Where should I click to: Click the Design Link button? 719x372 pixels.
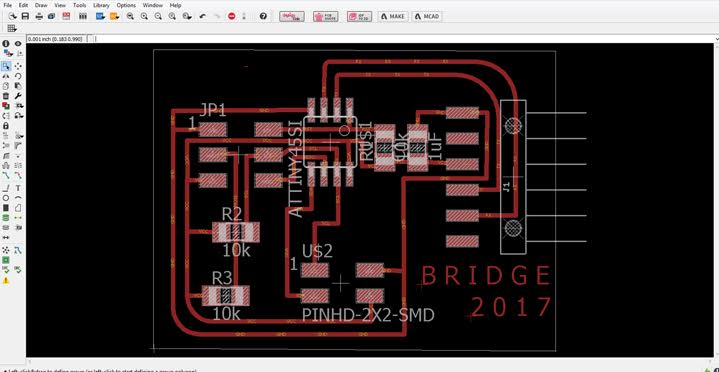pyautogui.click(x=292, y=17)
